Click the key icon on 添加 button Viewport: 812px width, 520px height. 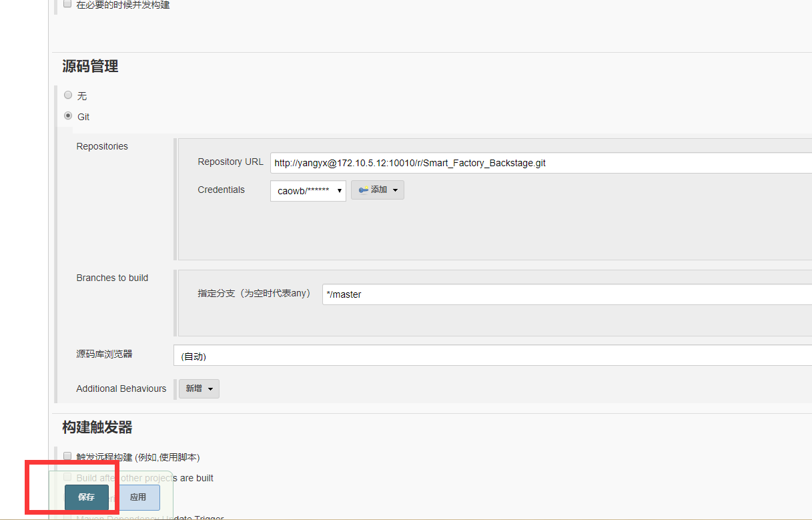tap(364, 190)
